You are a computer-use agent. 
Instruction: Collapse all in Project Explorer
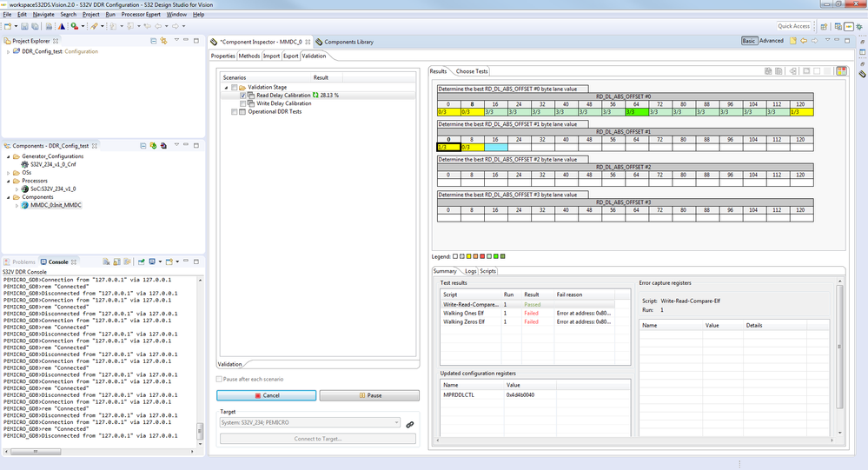[153, 41]
